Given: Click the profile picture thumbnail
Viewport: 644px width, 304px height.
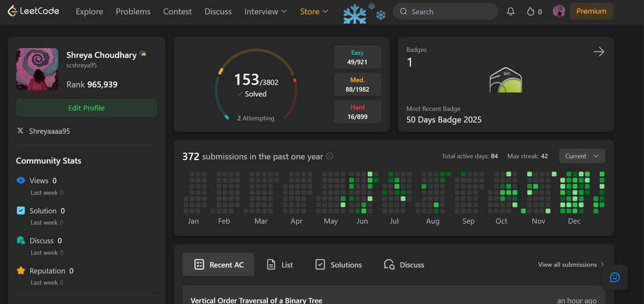Looking at the screenshot, I should point(37,69).
